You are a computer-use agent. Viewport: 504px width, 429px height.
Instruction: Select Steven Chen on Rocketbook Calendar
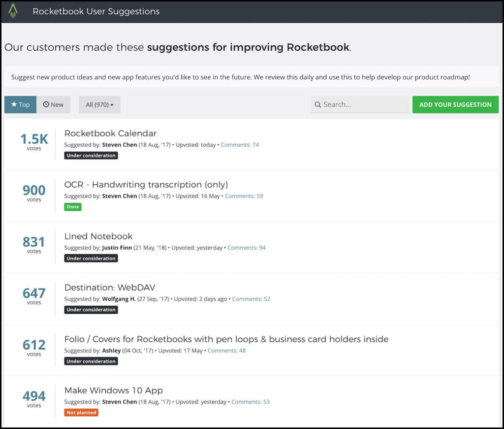tap(120, 145)
